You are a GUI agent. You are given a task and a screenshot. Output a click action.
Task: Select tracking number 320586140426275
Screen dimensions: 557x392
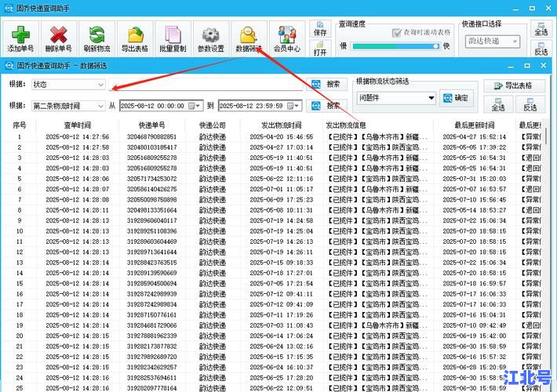151,189
